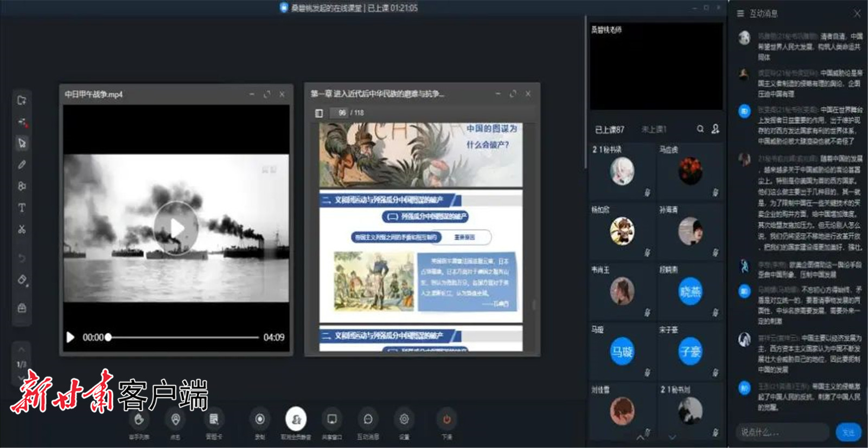The width and height of the screenshot is (868, 448).
Task: Seek along the video progress bar
Action: pyautogui.click(x=183, y=337)
